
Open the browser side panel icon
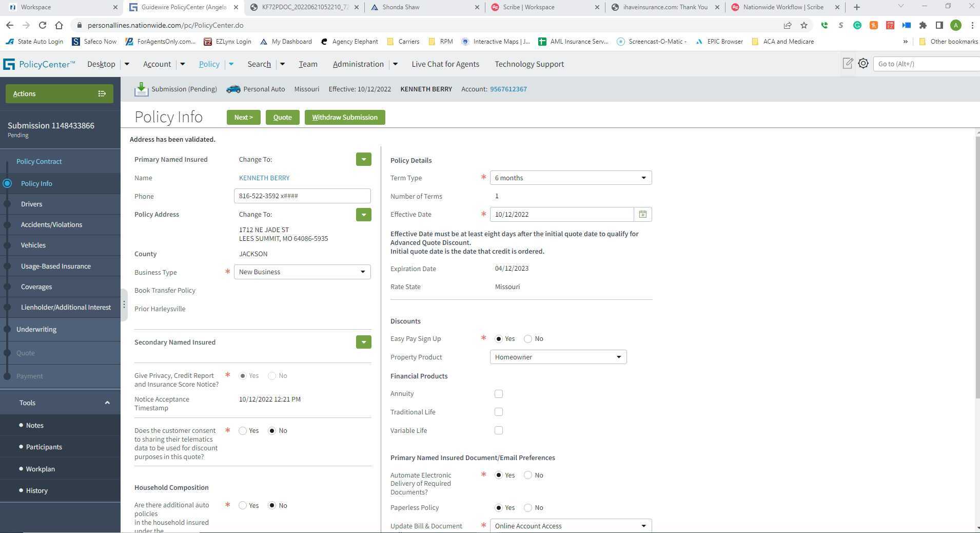[x=939, y=25]
